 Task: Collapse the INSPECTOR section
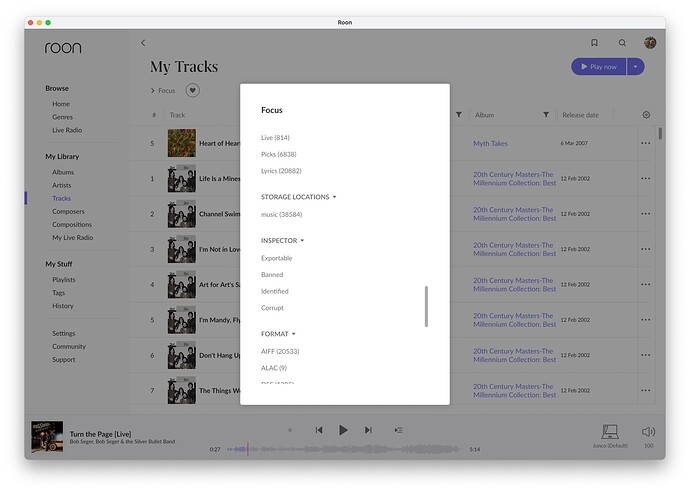pos(283,240)
